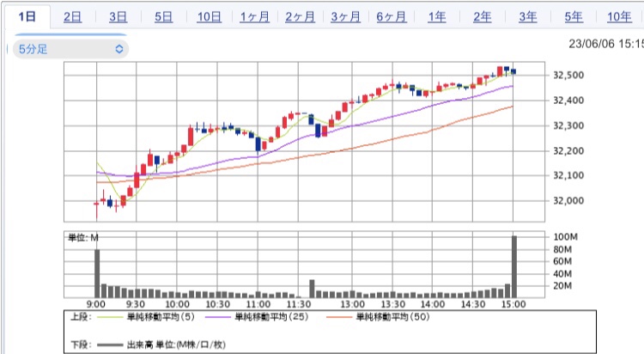Click the 11:30 time axis label
644x354 pixels.
[x=299, y=304]
